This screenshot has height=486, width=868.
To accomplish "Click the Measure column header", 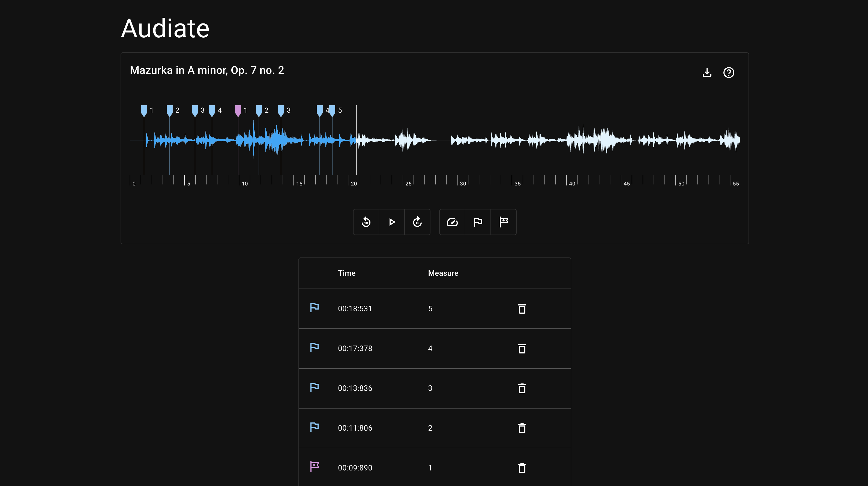I will pyautogui.click(x=443, y=273).
